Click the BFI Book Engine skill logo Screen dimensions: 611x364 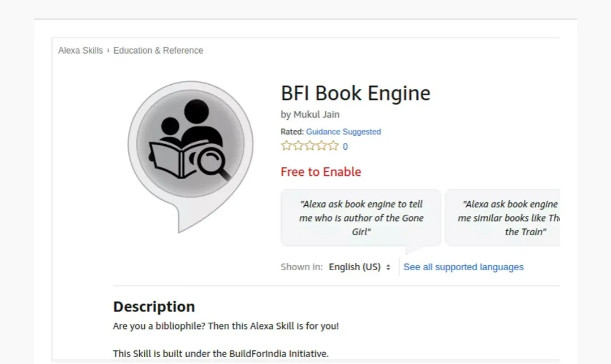click(191, 157)
